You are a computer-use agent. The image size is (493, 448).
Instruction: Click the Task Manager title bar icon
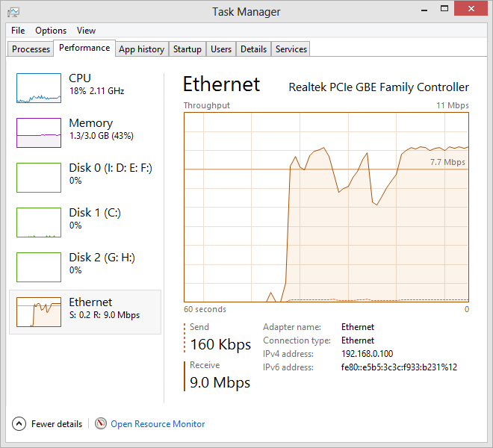(14, 11)
